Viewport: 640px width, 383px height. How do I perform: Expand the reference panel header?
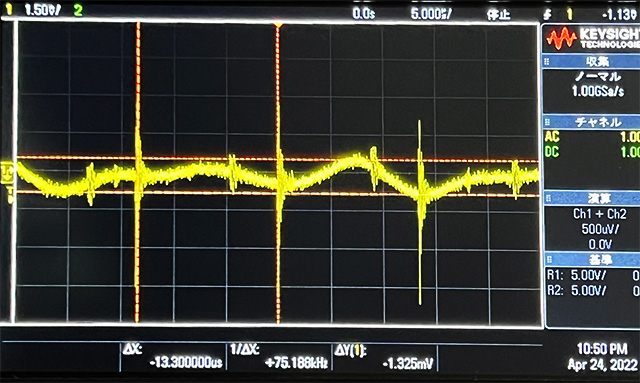pos(591,259)
